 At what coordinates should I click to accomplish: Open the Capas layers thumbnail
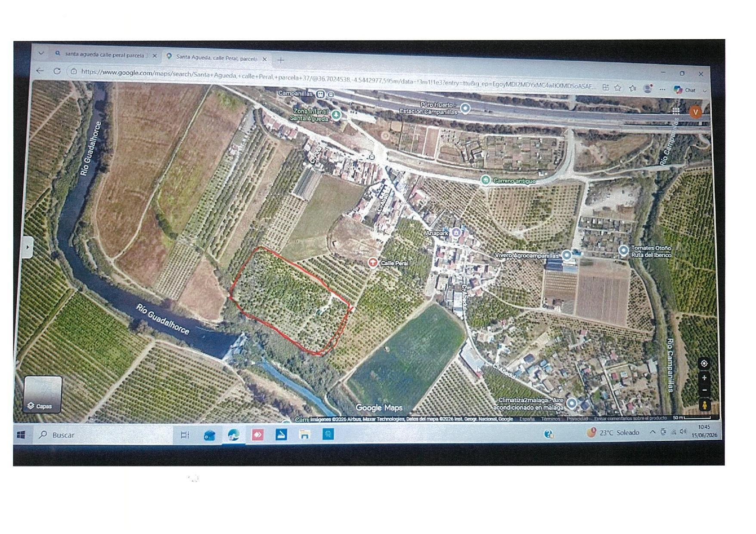coord(43,394)
